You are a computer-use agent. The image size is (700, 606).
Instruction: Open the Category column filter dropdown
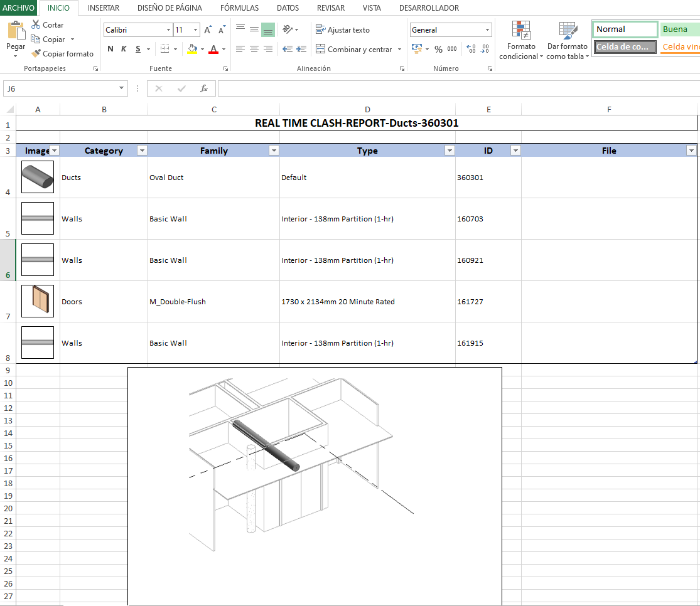point(143,151)
